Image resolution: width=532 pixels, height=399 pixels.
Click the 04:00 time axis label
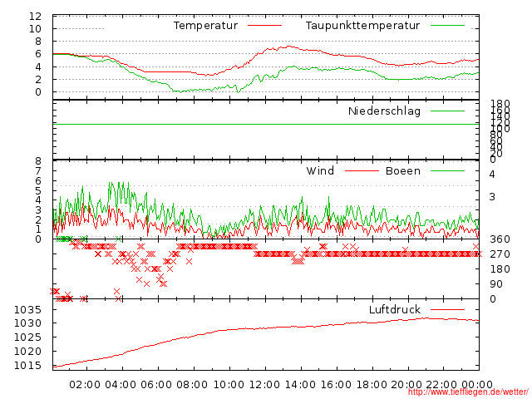[121, 385]
